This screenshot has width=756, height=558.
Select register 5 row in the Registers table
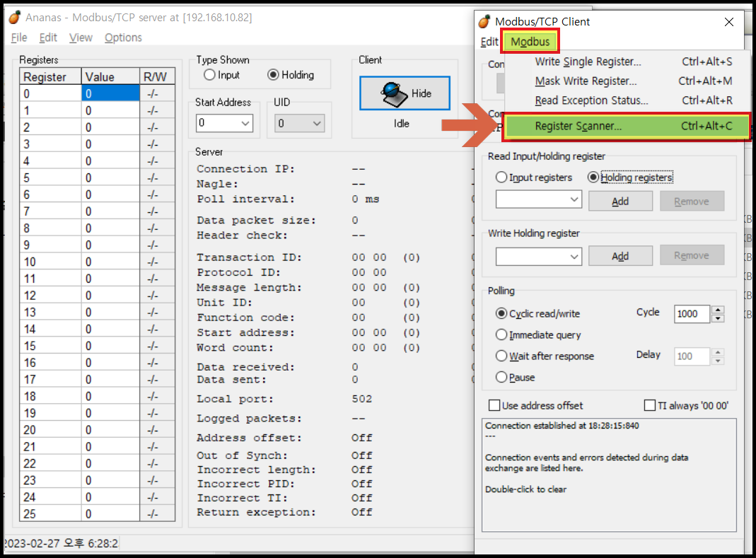50,178
